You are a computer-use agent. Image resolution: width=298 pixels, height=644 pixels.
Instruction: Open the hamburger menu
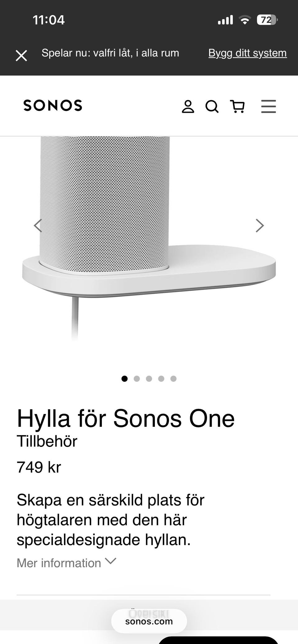(x=269, y=106)
